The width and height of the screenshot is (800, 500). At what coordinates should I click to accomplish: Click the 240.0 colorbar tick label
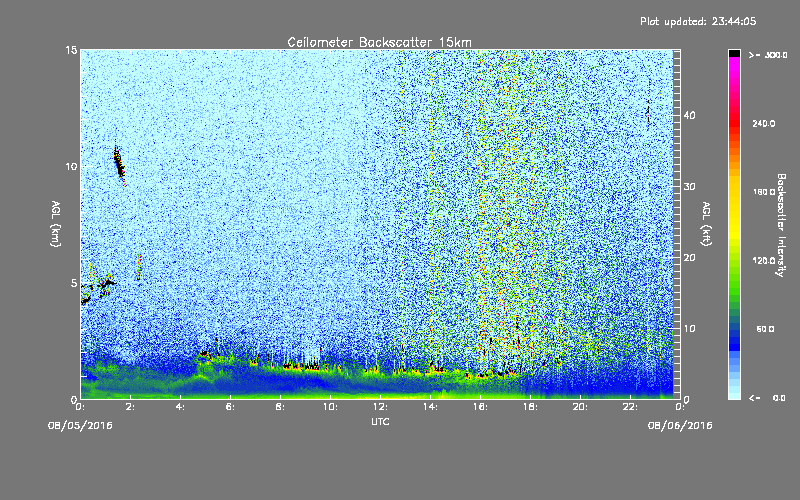coord(764,124)
